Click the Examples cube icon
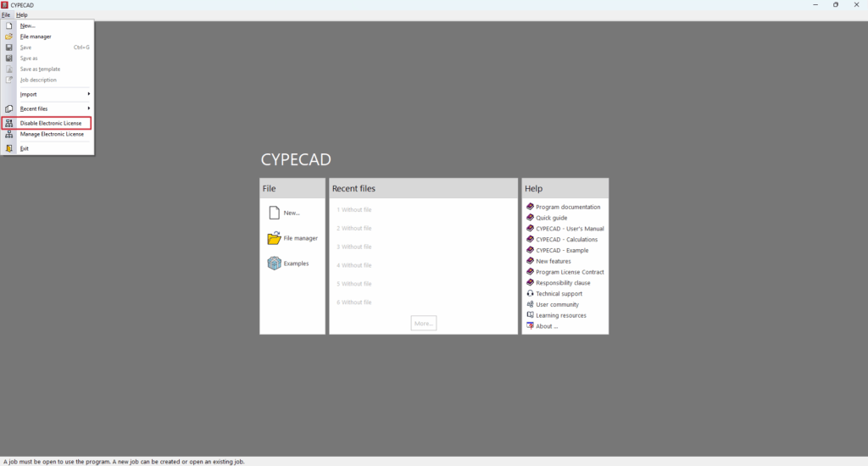This screenshot has width=868, height=466. point(274,264)
